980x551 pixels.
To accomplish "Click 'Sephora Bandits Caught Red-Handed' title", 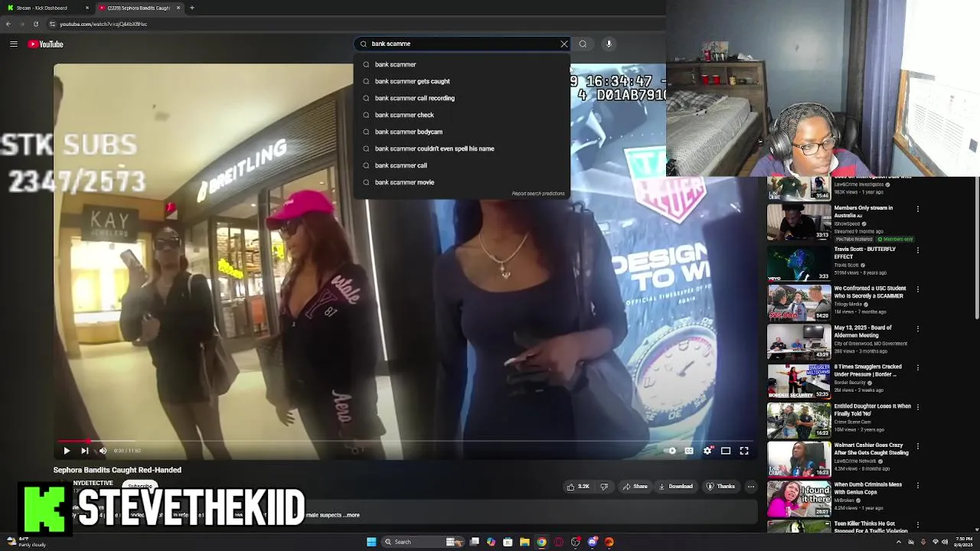I will pos(117,470).
